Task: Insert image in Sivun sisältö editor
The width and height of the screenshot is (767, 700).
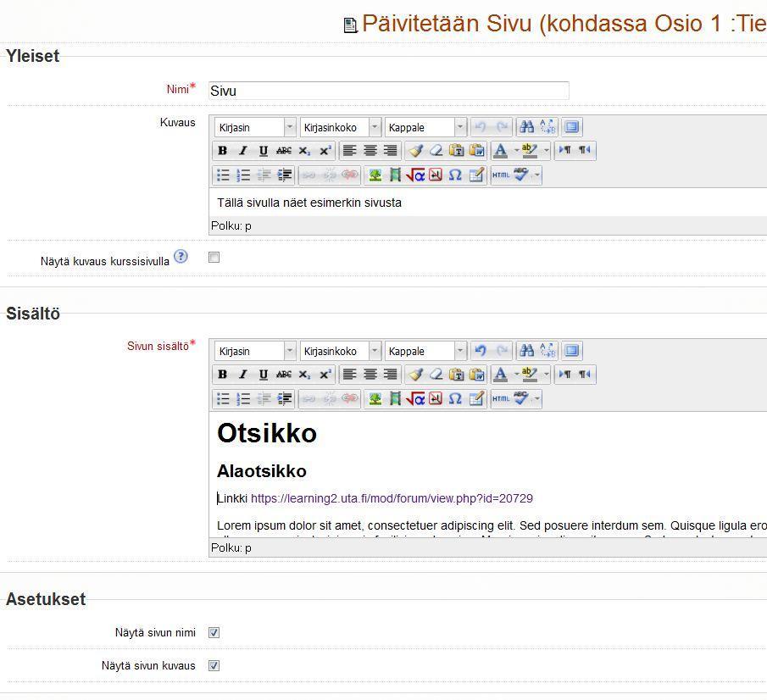Action: pos(375,398)
